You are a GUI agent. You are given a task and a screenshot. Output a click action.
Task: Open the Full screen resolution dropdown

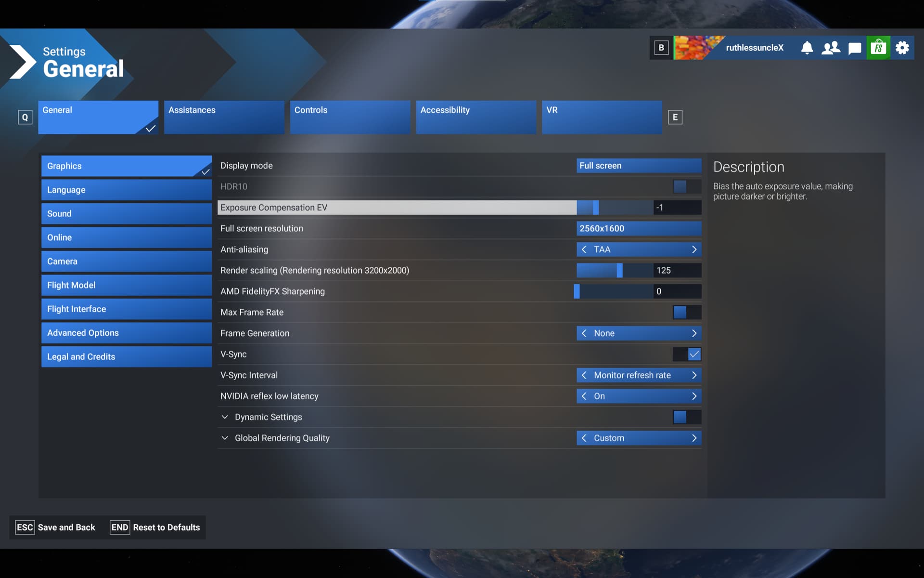639,229
